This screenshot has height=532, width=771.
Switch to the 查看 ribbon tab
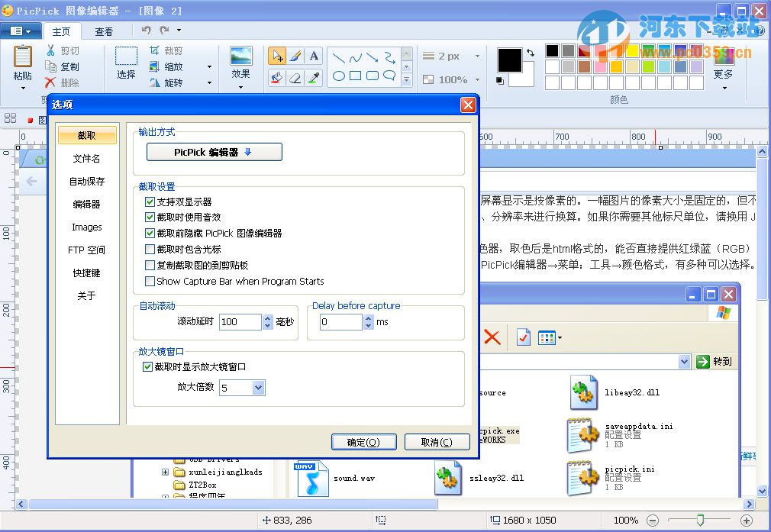[x=105, y=31]
